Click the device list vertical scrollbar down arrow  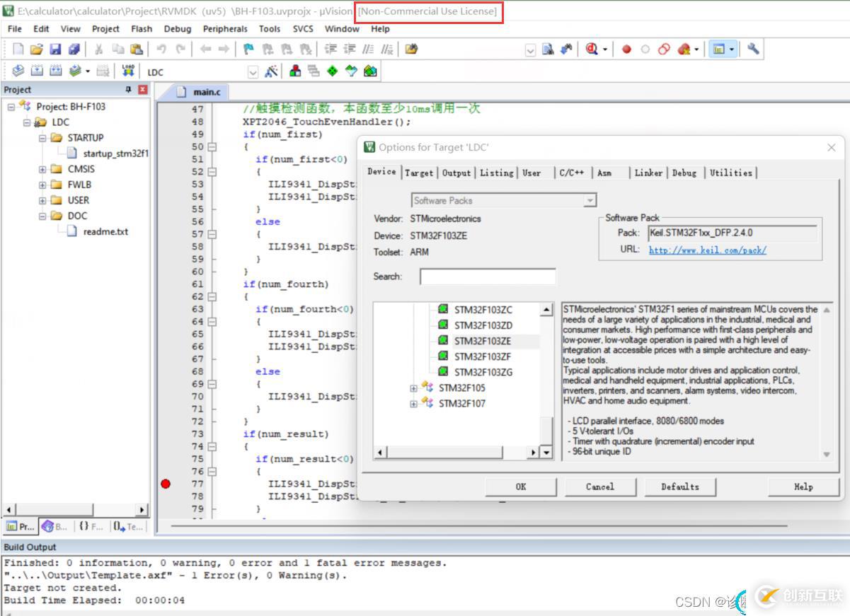(546, 453)
